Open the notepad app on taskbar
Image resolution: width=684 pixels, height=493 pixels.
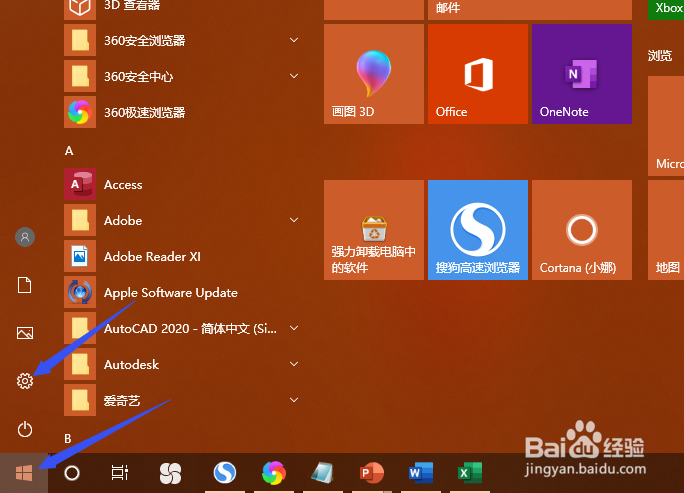click(x=322, y=473)
